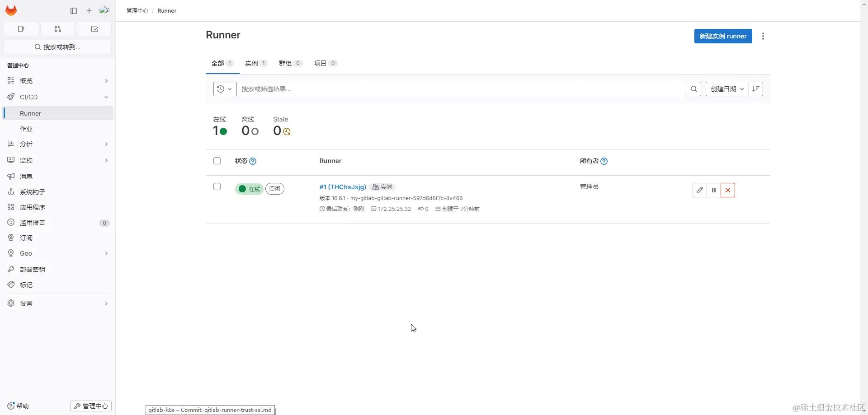Screen dimensions: 868x415
Task: Open the more actions kebab menu
Action: click(763, 36)
